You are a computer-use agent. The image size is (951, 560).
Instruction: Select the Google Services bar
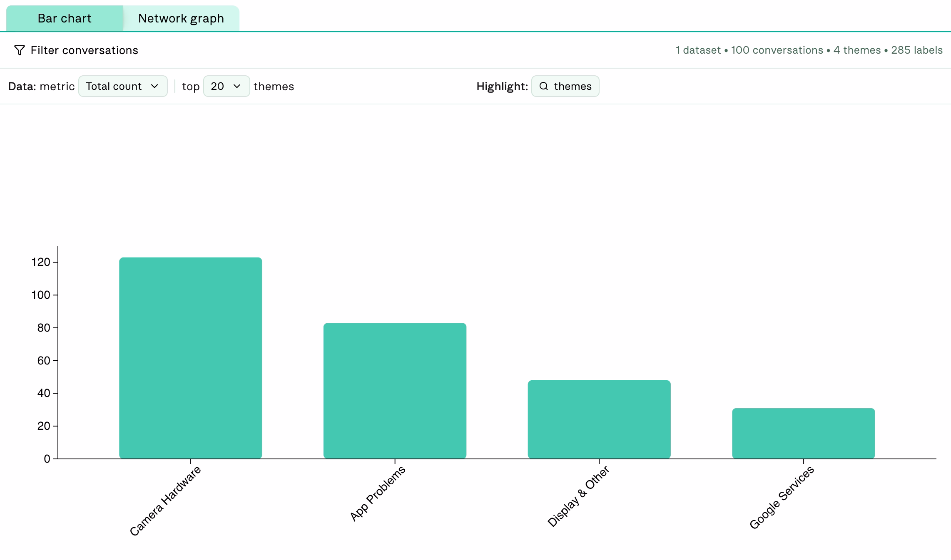click(x=803, y=433)
